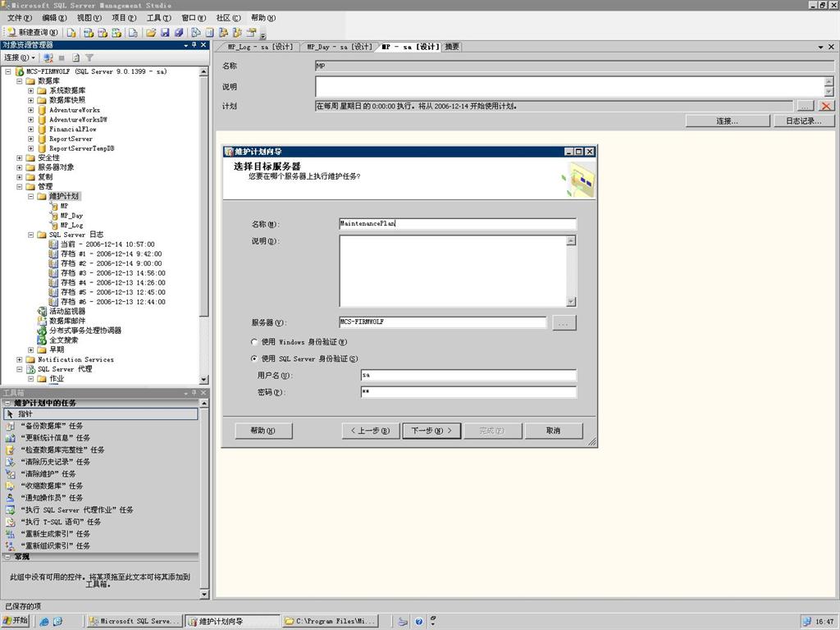Click the save all toolbar icon
The height and width of the screenshot is (630, 840).
179,33
